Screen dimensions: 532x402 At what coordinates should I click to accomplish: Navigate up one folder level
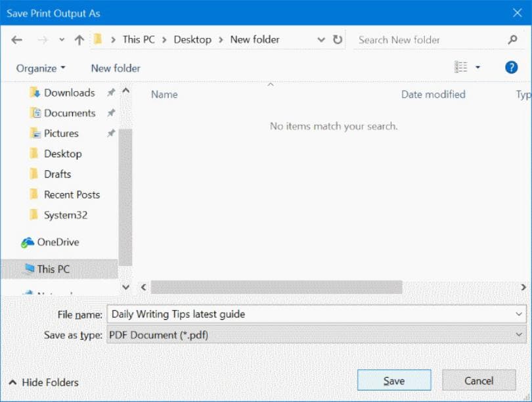79,39
